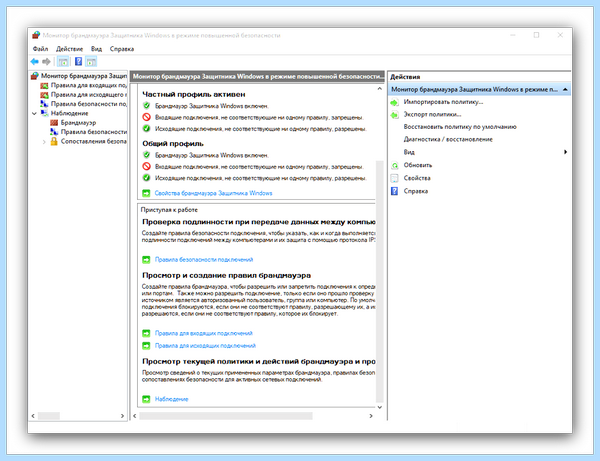The image size is (600, 461).
Task: Select Правила безопасности подключения tree item under root
Action: [89, 104]
